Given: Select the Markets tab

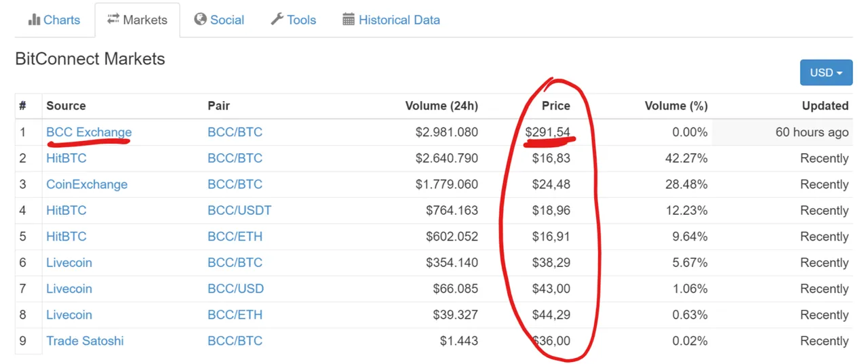Looking at the screenshot, I should coord(137,20).
